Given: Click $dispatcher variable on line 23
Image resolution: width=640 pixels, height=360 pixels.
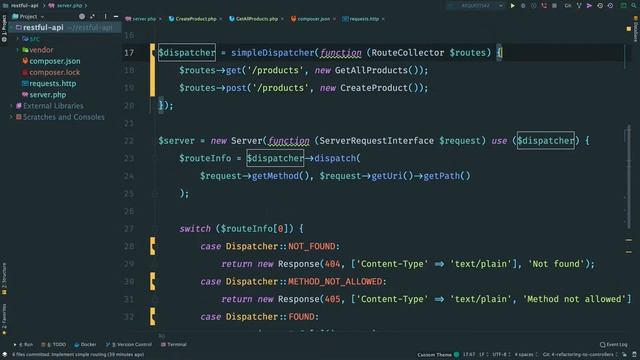Looking at the screenshot, I should (x=275, y=158).
